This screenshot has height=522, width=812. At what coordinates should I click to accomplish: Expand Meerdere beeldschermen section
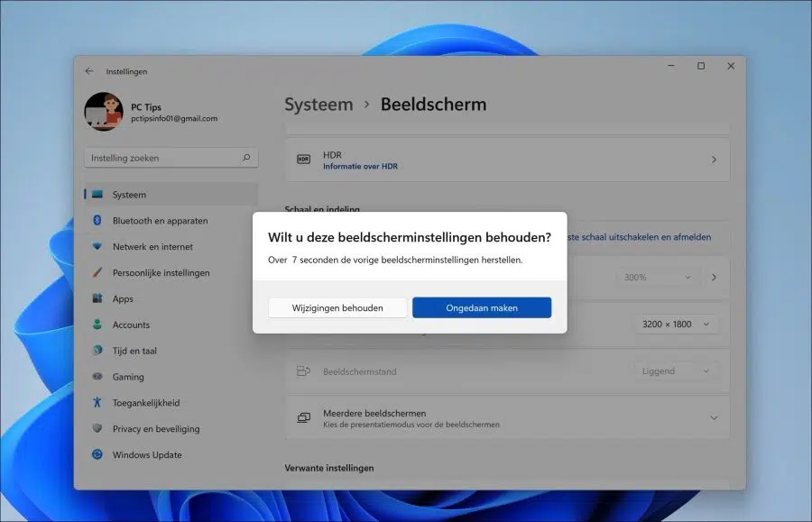714,418
